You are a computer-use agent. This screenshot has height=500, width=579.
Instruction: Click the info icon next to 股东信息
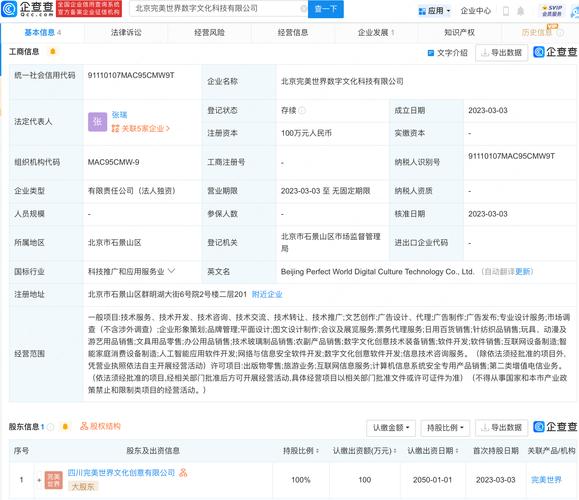[51, 427]
